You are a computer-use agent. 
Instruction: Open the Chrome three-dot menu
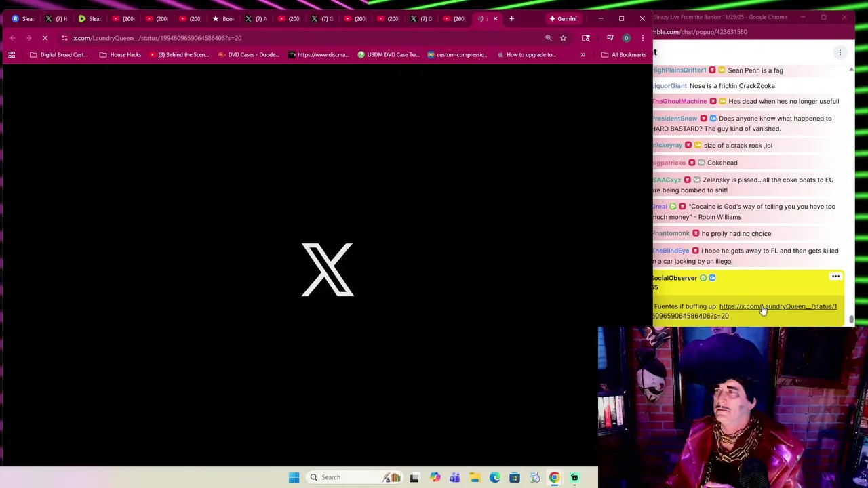[x=642, y=38]
